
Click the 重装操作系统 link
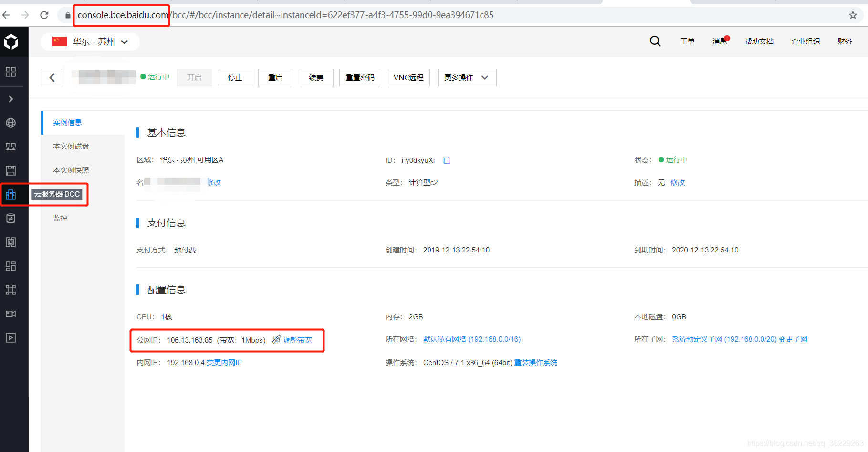pos(536,363)
